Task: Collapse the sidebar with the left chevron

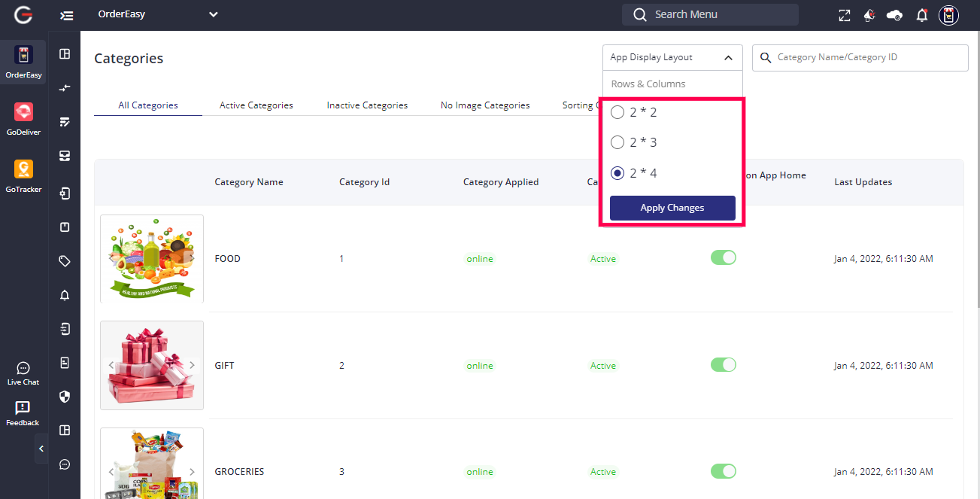Action: (41, 449)
